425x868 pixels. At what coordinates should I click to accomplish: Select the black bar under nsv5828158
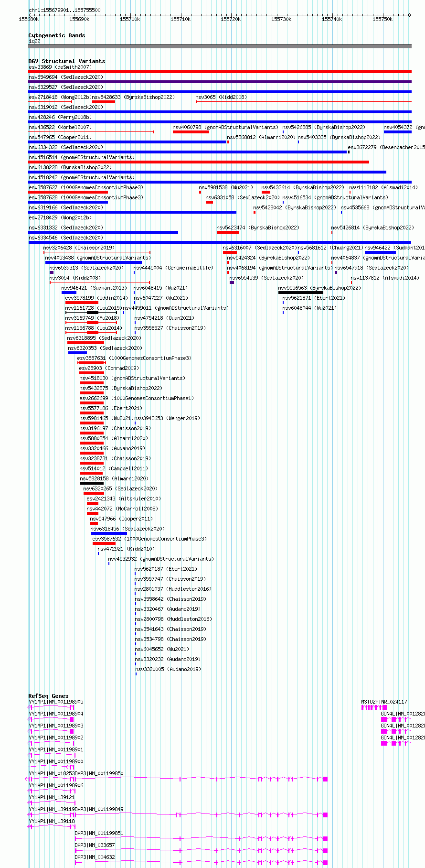point(92,483)
